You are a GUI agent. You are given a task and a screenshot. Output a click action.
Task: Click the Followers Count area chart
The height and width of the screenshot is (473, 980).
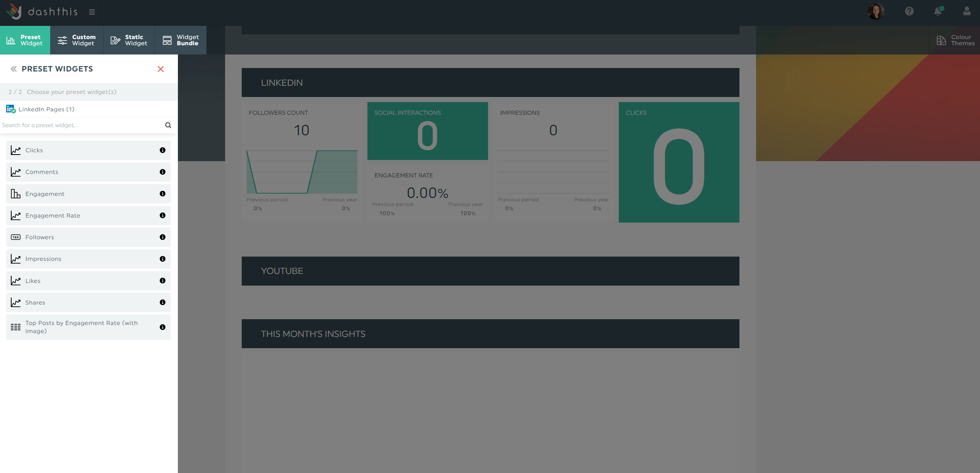tap(302, 172)
